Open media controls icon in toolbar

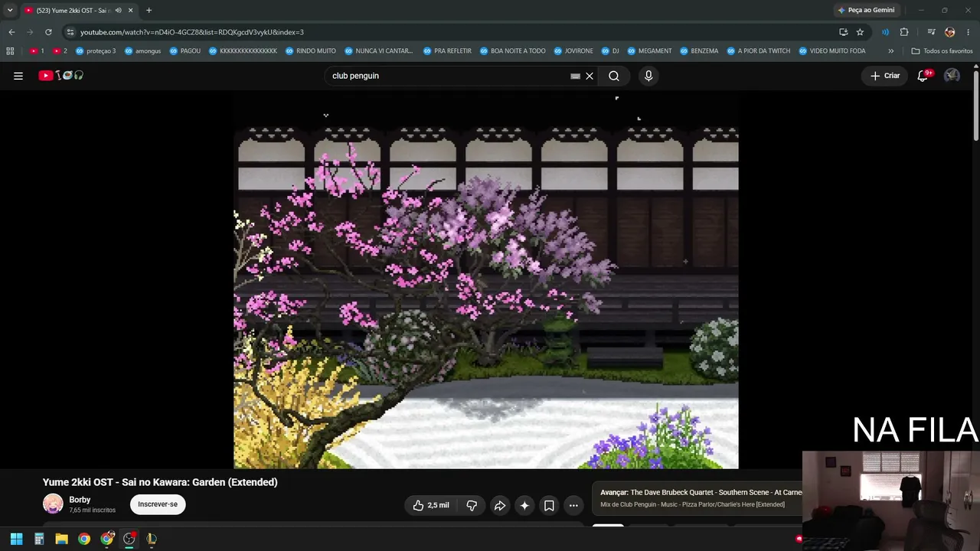click(931, 32)
